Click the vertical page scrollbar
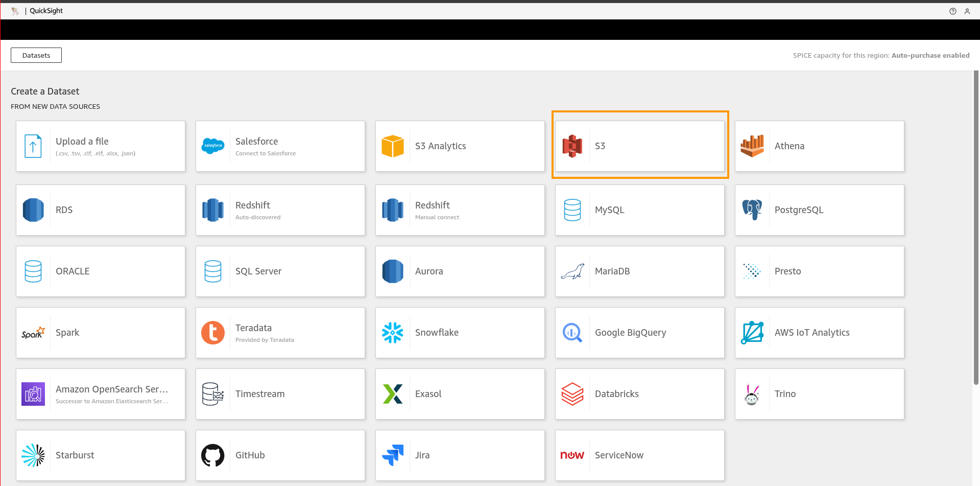Screen dimensions: 980x486 pyautogui.click(x=976, y=228)
